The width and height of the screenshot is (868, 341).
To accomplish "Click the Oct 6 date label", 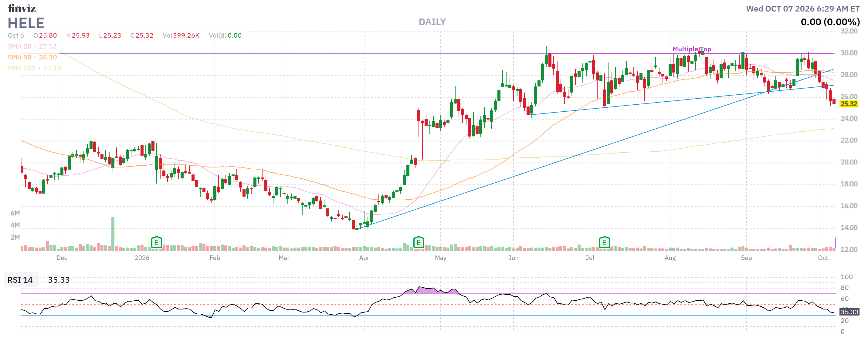I will point(16,35).
